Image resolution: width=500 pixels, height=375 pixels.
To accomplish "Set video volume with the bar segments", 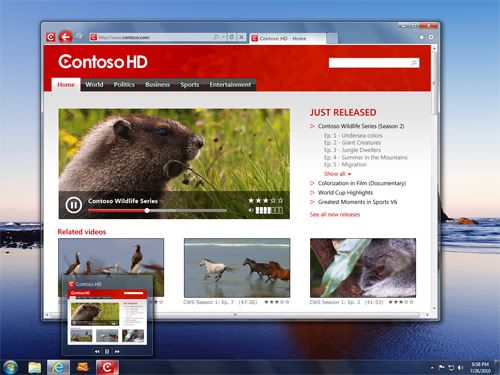I will [x=269, y=210].
